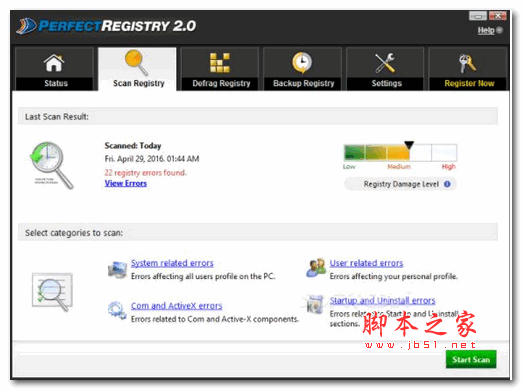Click the System related errors computer icon
Viewport: 523px width, 391px height.
pyautogui.click(x=117, y=270)
